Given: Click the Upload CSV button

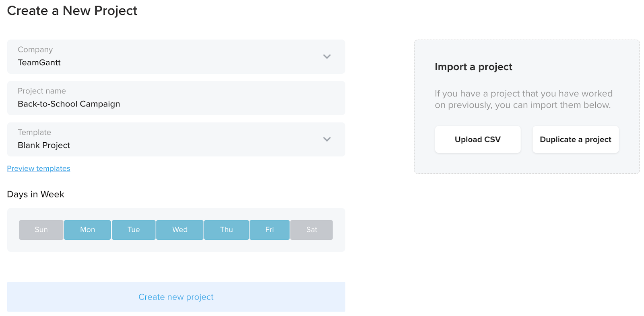Looking at the screenshot, I should click(478, 139).
